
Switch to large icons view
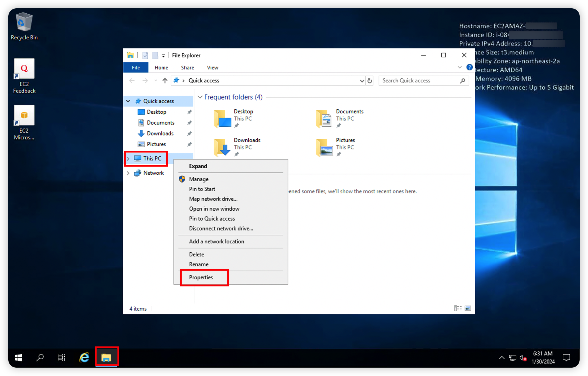(468, 308)
